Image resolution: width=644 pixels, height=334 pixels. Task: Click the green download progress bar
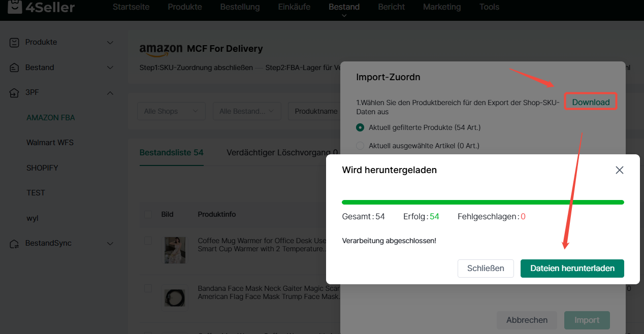(482, 202)
